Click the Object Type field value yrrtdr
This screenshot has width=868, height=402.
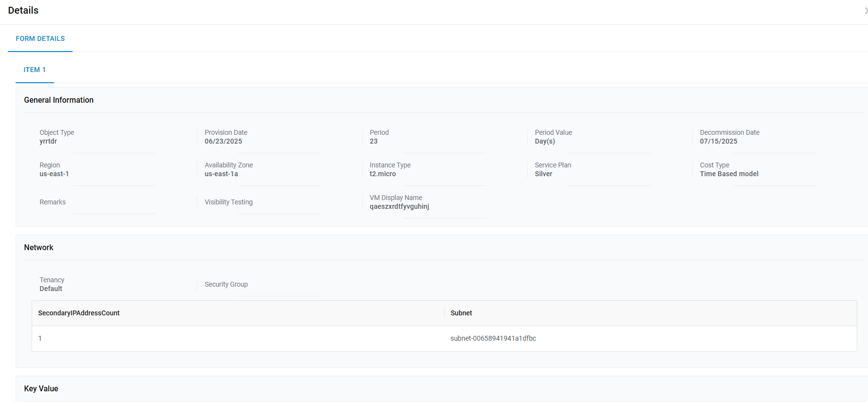[x=48, y=142]
